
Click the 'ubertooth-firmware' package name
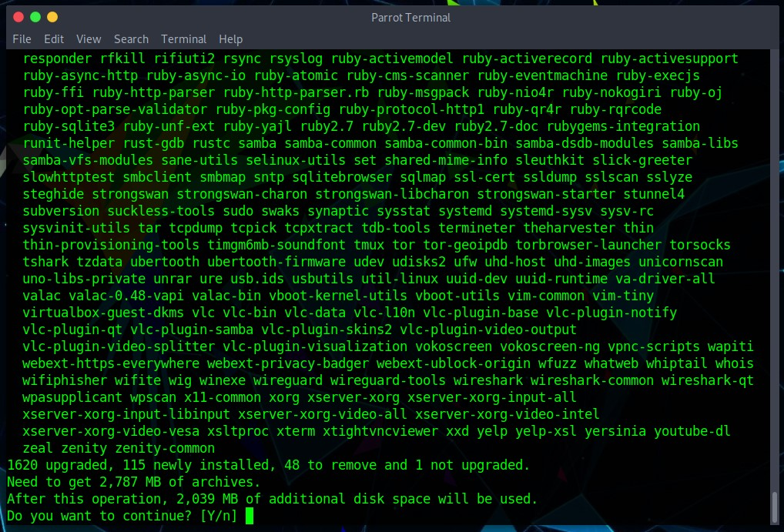click(276, 262)
